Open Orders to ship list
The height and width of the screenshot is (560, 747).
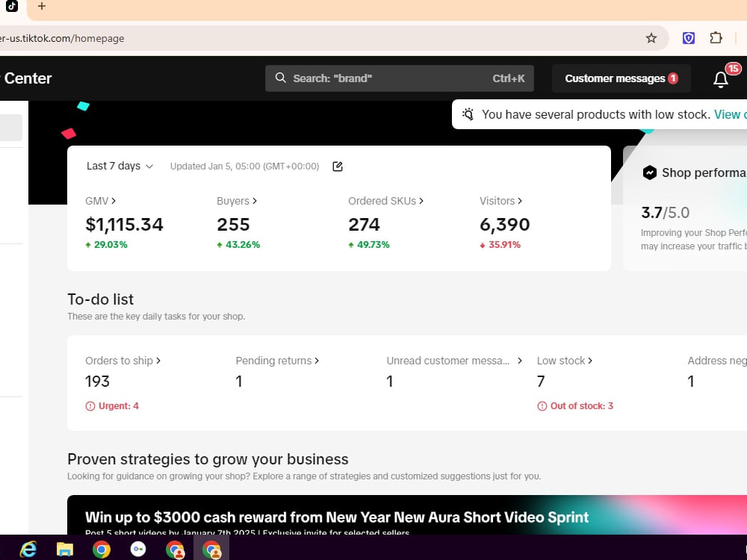(123, 361)
